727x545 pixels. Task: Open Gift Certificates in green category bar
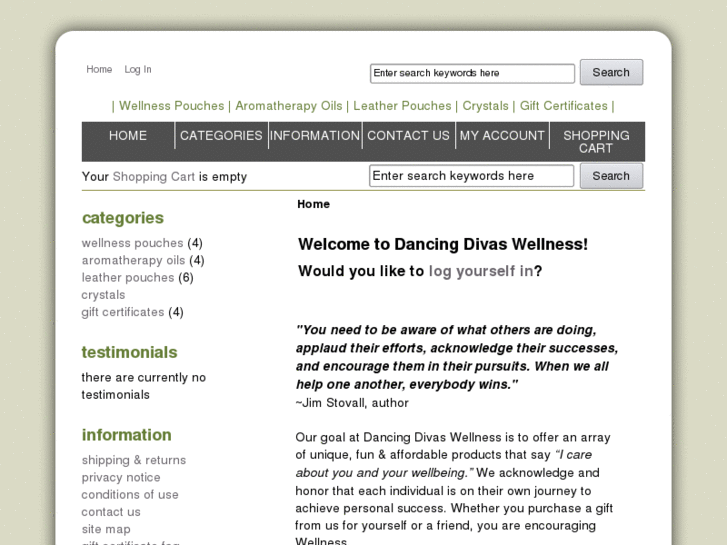pos(563,106)
